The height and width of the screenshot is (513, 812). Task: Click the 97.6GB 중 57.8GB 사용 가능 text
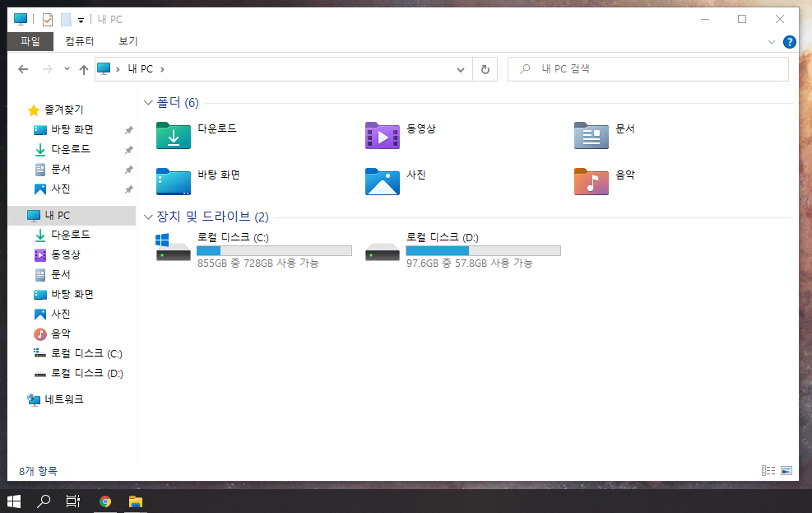469,263
